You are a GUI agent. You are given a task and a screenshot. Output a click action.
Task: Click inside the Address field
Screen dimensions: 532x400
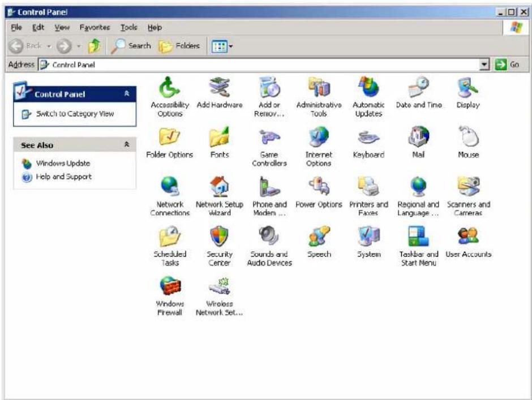[x=260, y=64]
